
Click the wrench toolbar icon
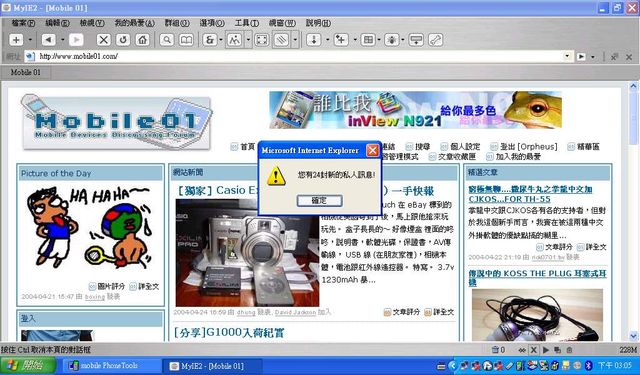click(436, 40)
